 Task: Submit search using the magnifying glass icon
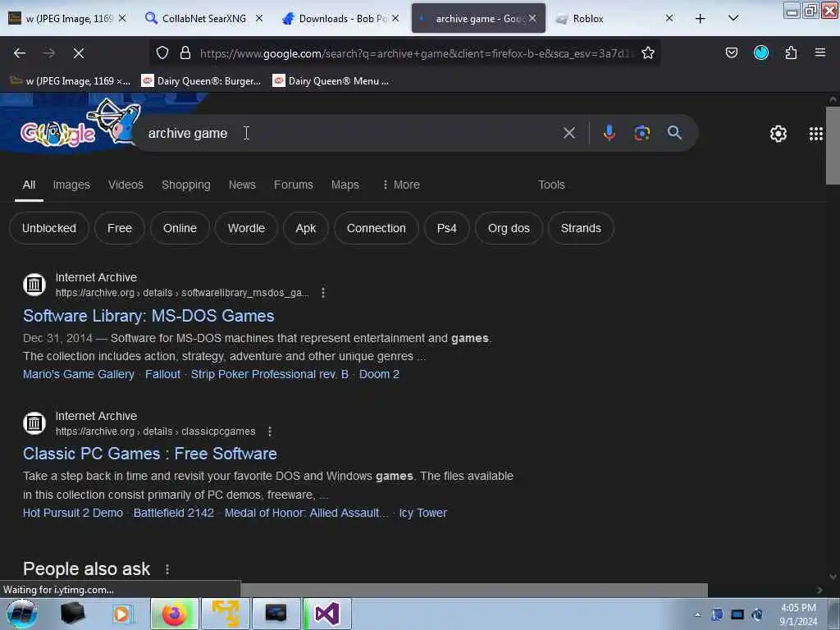tap(674, 132)
